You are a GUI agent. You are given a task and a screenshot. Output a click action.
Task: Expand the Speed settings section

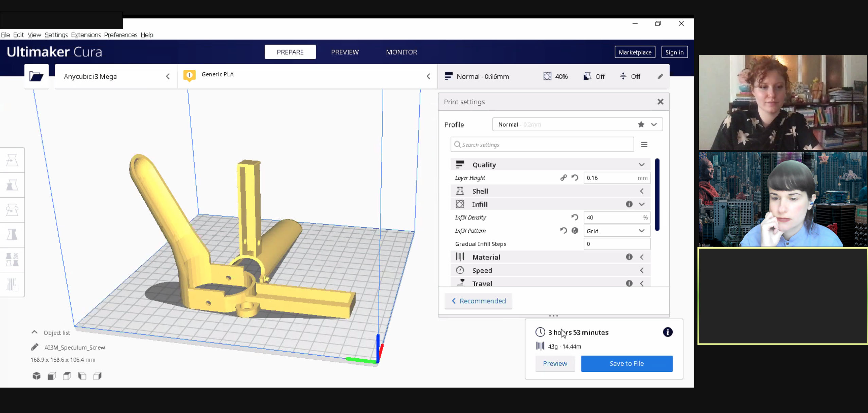[550, 270]
